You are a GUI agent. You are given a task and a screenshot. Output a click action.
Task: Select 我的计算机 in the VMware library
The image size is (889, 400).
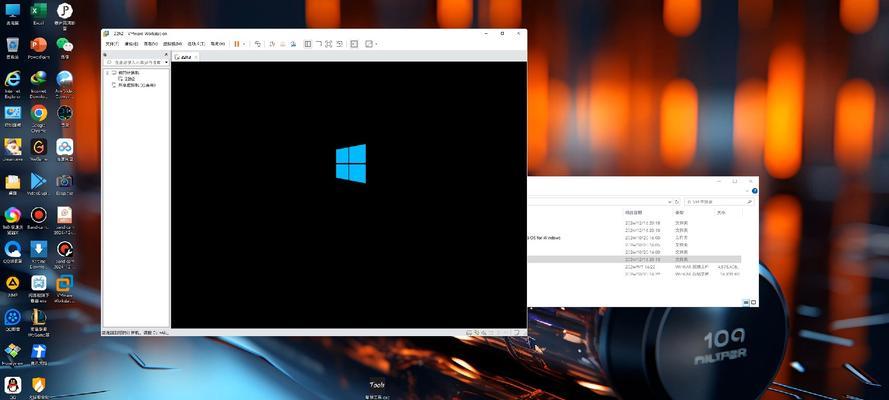128,73
